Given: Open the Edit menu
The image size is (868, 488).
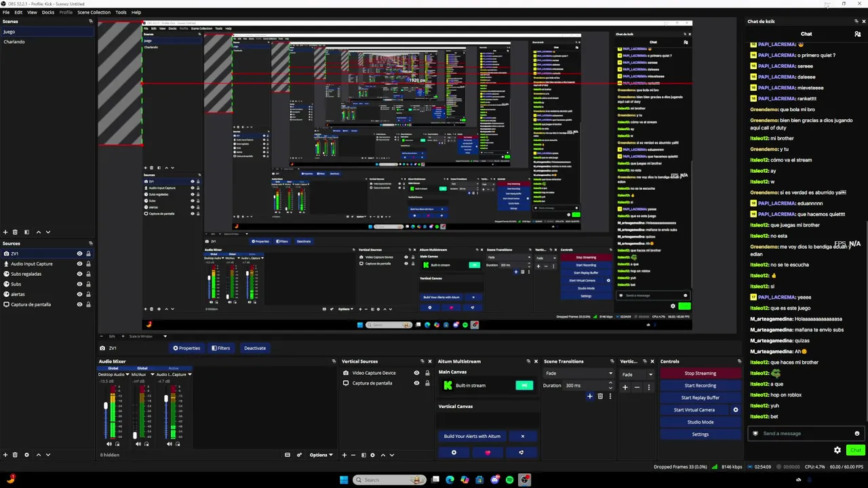Looking at the screenshot, I should tap(18, 12).
